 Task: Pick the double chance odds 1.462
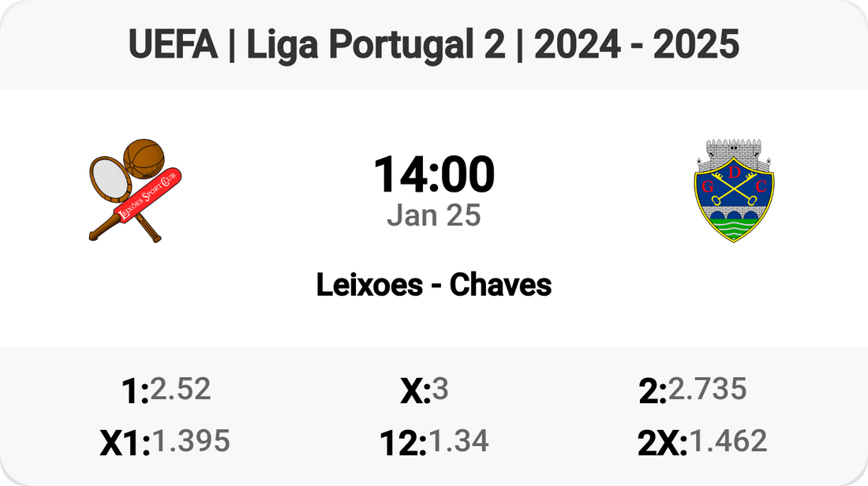728,442
